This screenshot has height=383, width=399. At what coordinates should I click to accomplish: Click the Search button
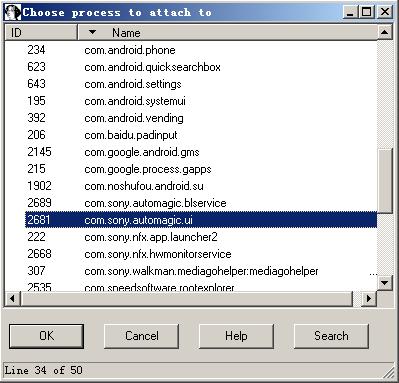(x=331, y=336)
